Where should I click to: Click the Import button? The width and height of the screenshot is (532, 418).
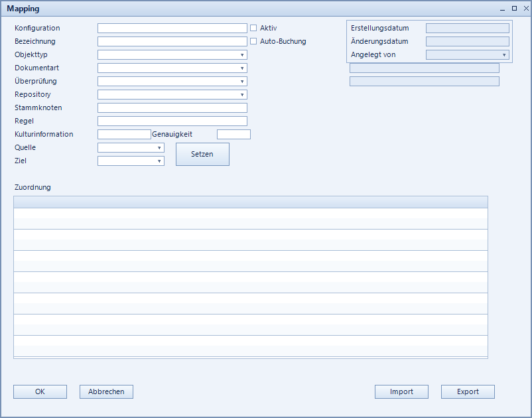pyautogui.click(x=401, y=392)
